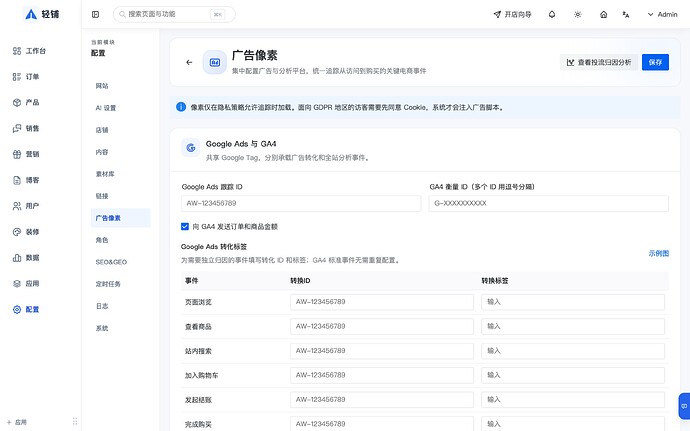
Task: Select 链接 in the config menu
Action: (x=121, y=196)
